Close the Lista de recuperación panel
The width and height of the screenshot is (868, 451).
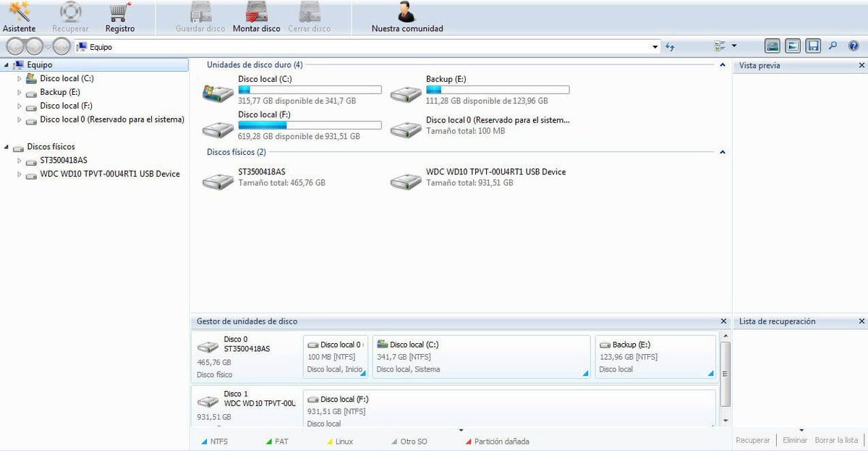861,321
